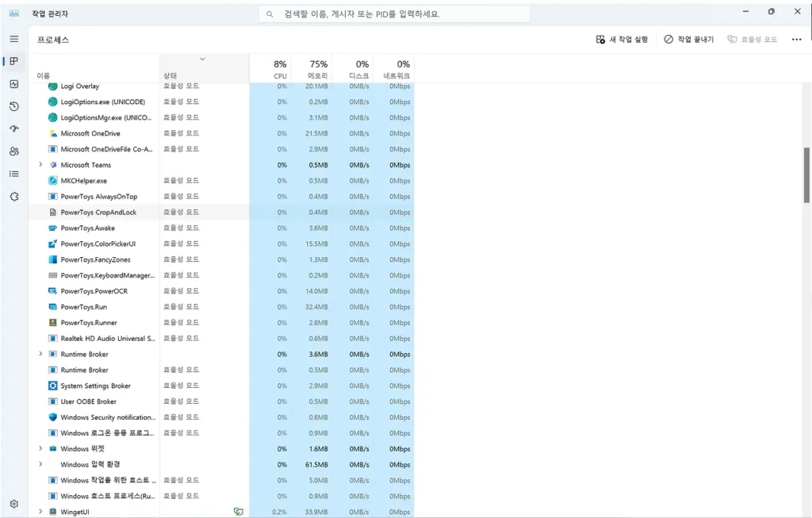
Task: Click the PowerToys.Runner icon
Action: point(53,322)
